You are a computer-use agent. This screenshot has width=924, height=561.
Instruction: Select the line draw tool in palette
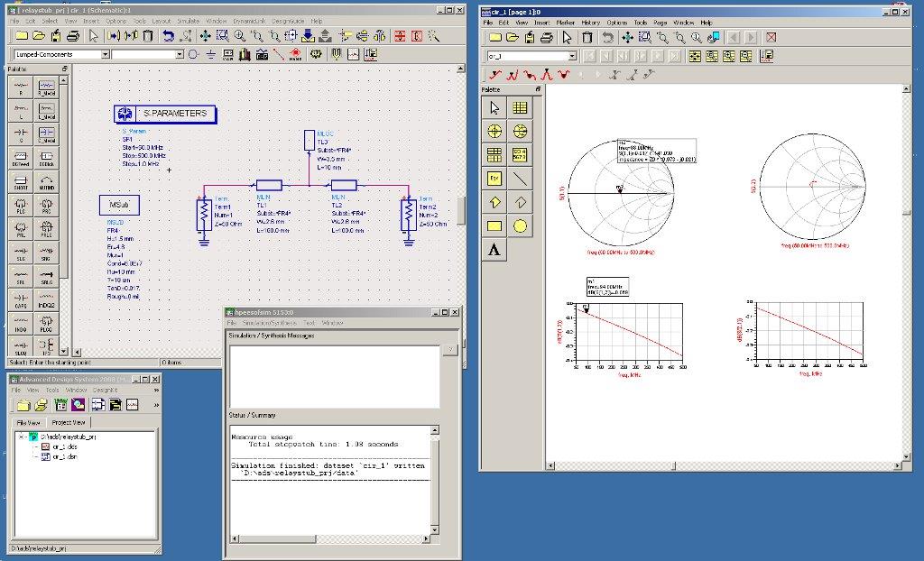[x=520, y=179]
